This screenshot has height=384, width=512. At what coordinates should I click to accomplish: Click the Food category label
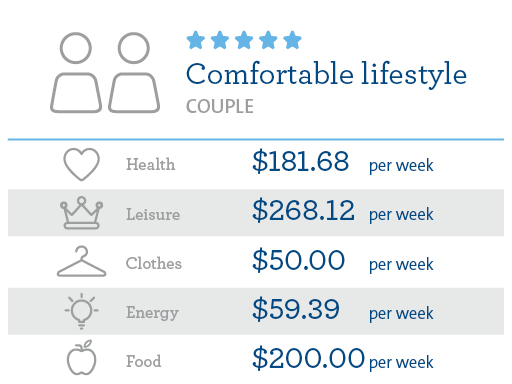click(x=144, y=361)
